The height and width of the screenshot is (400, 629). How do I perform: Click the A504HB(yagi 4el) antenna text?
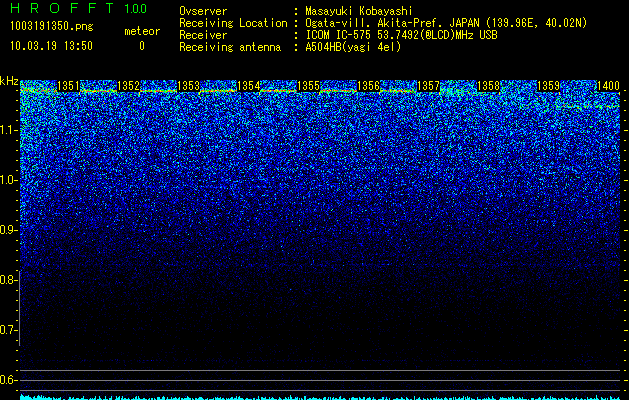coord(353,47)
